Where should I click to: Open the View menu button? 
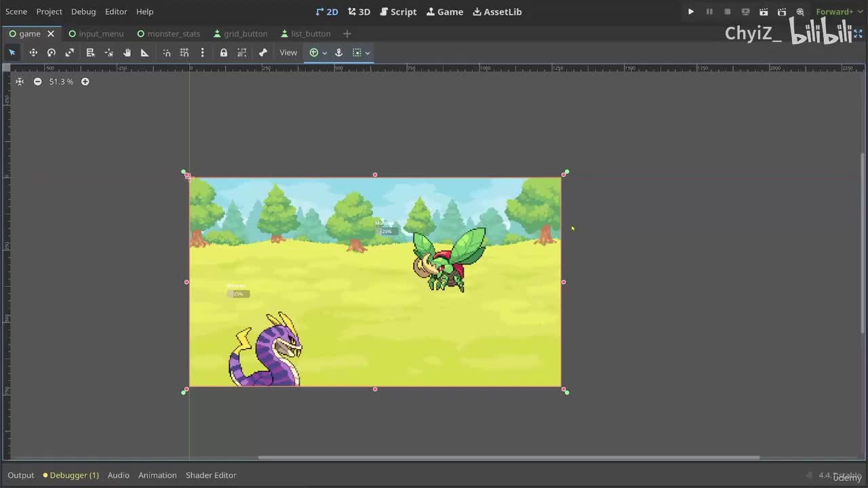(288, 53)
